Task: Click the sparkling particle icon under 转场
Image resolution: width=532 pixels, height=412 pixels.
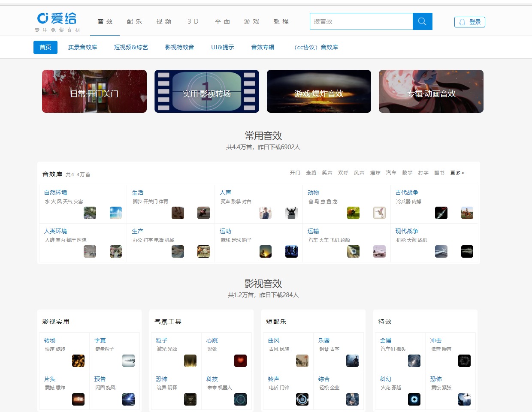Action: pyautogui.click(x=78, y=361)
